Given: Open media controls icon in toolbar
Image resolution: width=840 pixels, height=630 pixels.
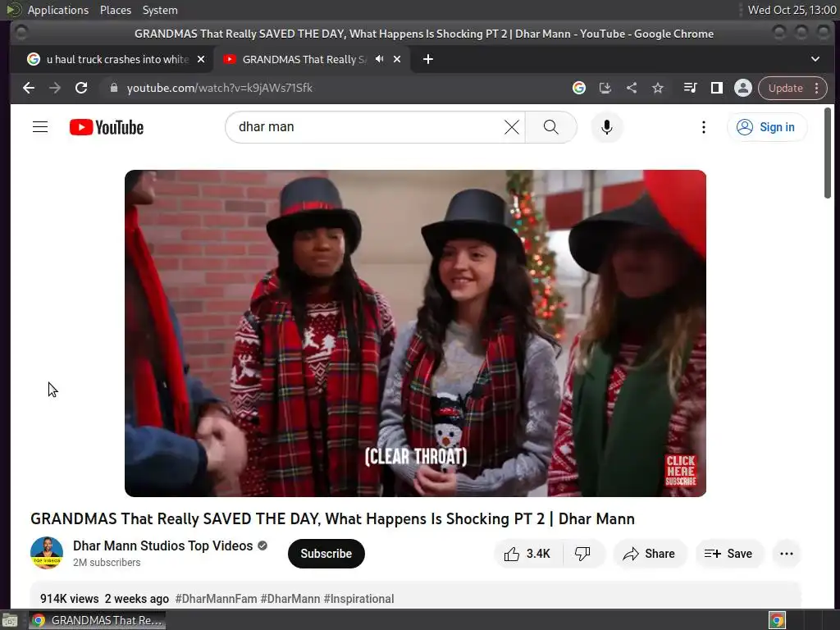Looking at the screenshot, I should tap(690, 88).
